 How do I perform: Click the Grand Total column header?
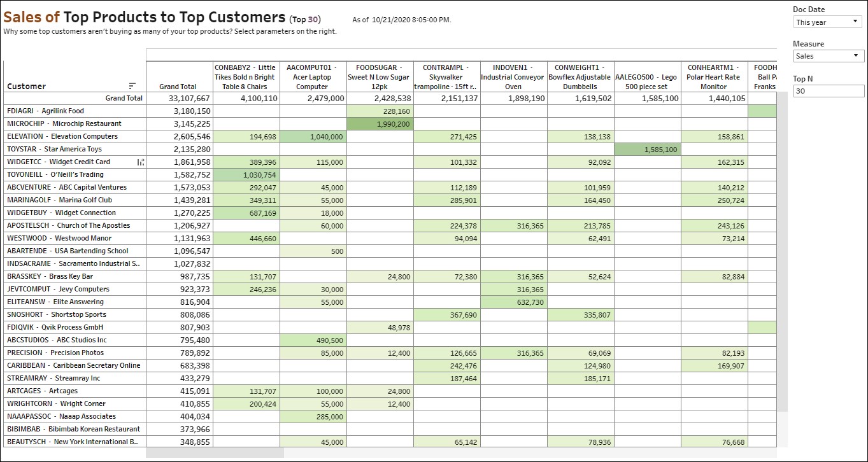tap(178, 87)
